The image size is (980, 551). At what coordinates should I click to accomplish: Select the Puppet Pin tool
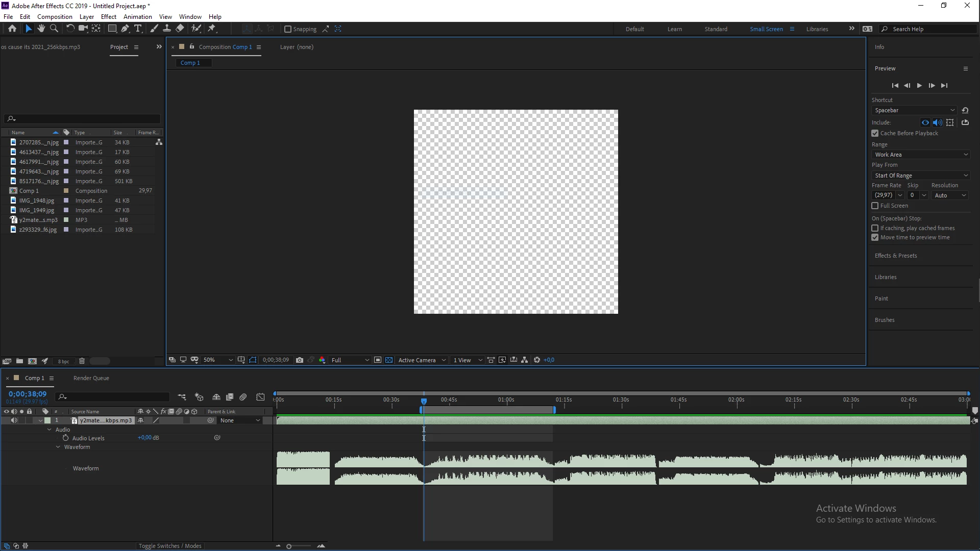tap(212, 29)
